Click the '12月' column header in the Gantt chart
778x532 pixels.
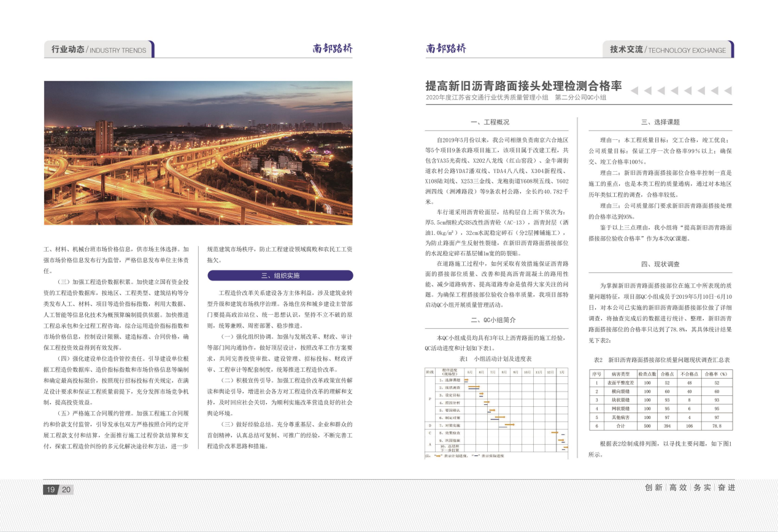coord(550,372)
